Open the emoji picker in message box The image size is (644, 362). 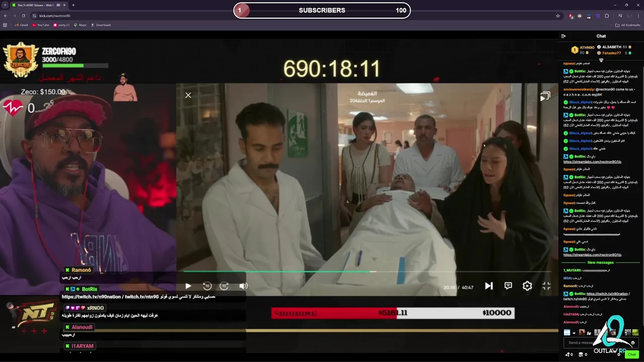point(633,343)
